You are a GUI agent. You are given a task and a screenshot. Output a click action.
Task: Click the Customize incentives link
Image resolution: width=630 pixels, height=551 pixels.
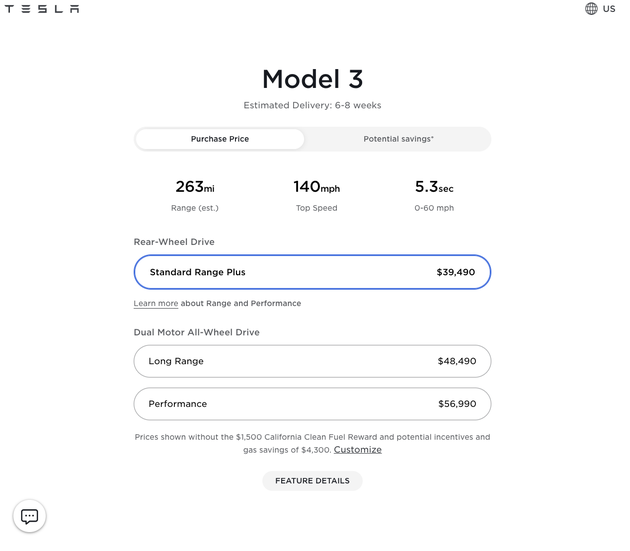(x=357, y=450)
